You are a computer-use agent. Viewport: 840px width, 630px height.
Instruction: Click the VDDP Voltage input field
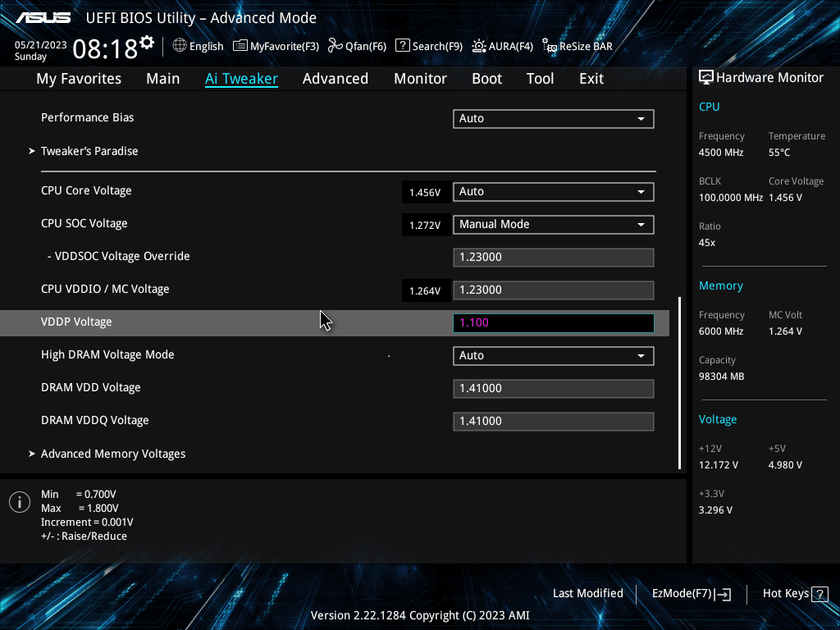pos(554,323)
